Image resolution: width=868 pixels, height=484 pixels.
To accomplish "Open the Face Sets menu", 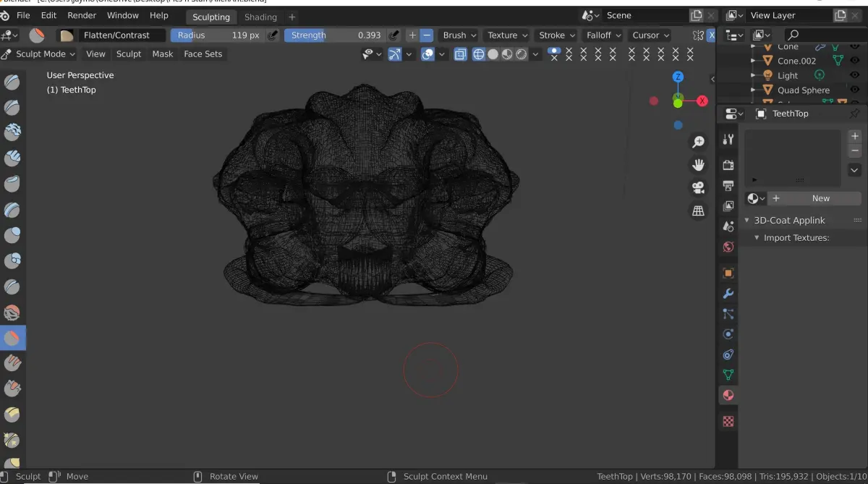I will coord(203,54).
